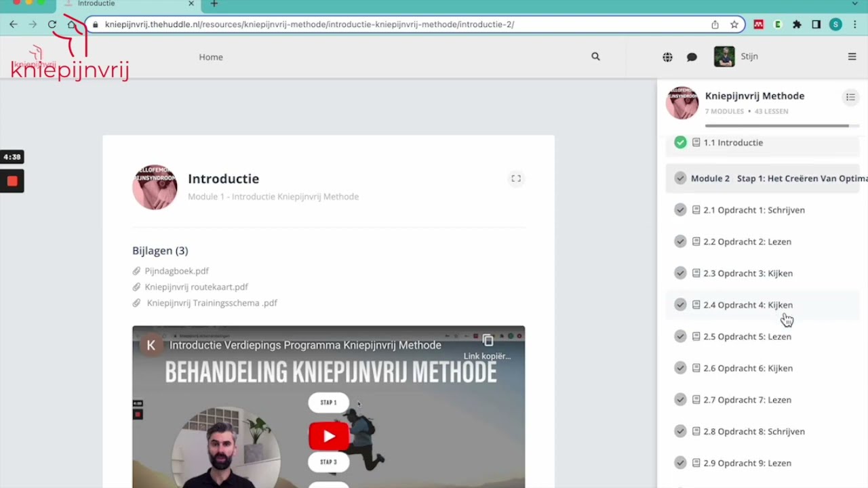Click the Stijn user name
The width and height of the screenshot is (868, 488).
(749, 56)
